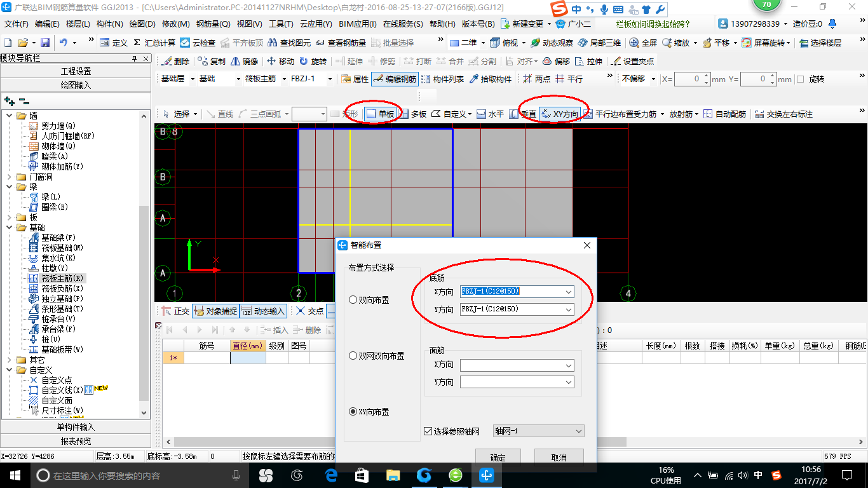The width and height of the screenshot is (868, 488).
Task: Open file with the folder icon
Action: pyautogui.click(x=22, y=43)
